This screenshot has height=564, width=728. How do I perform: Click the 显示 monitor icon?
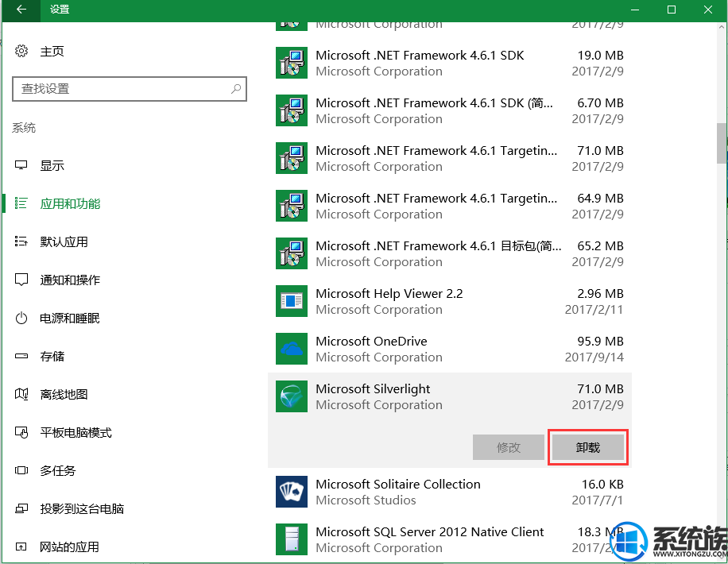click(x=21, y=165)
